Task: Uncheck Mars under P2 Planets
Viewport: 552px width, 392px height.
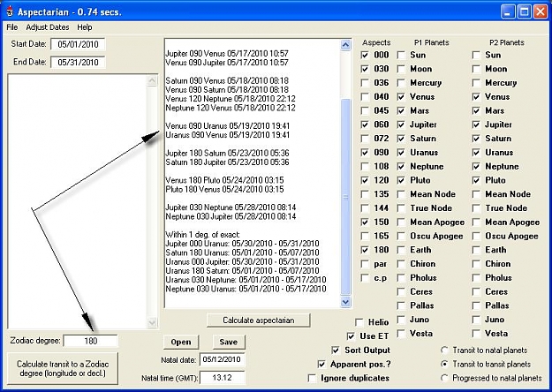Action: [x=476, y=111]
